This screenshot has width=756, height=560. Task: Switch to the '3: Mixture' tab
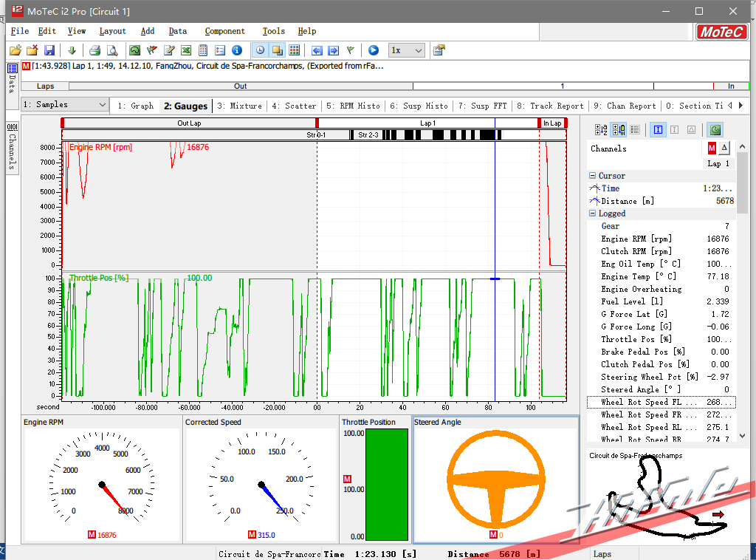[240, 106]
